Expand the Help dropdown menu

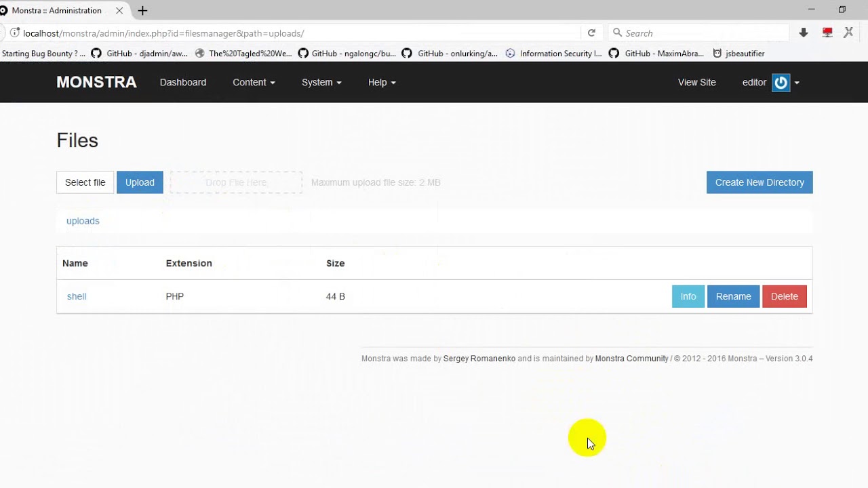382,82
